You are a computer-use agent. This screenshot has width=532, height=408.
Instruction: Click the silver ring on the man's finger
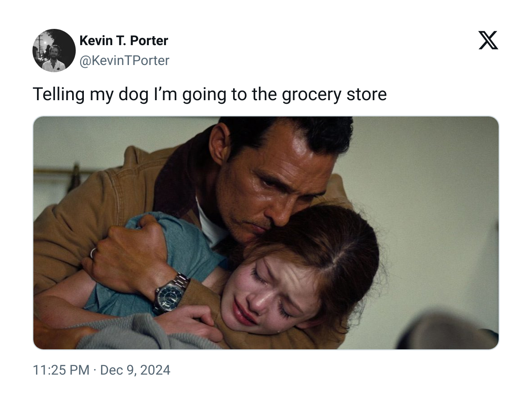(x=93, y=253)
